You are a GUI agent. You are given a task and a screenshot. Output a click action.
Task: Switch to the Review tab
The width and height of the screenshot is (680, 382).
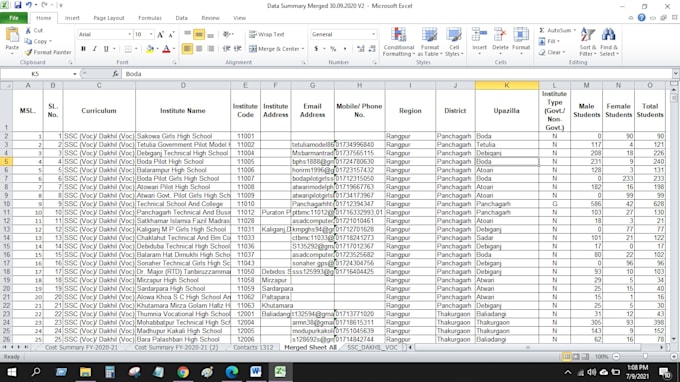pos(210,18)
